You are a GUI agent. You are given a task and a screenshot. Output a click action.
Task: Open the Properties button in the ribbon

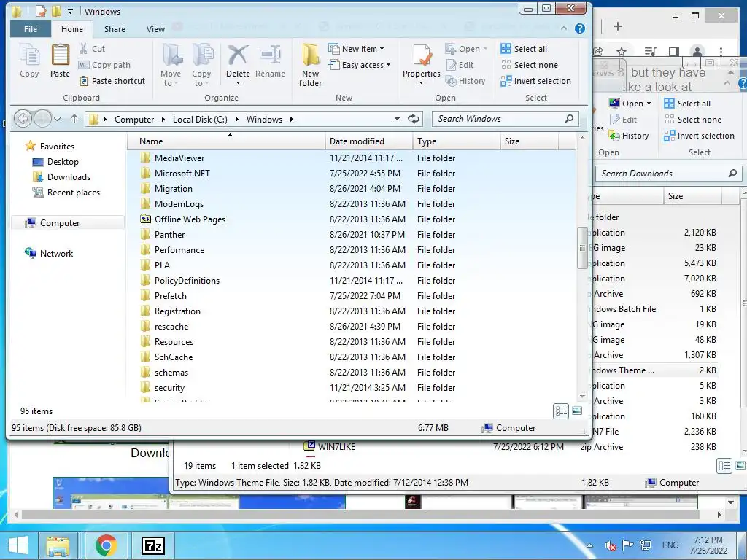point(421,64)
